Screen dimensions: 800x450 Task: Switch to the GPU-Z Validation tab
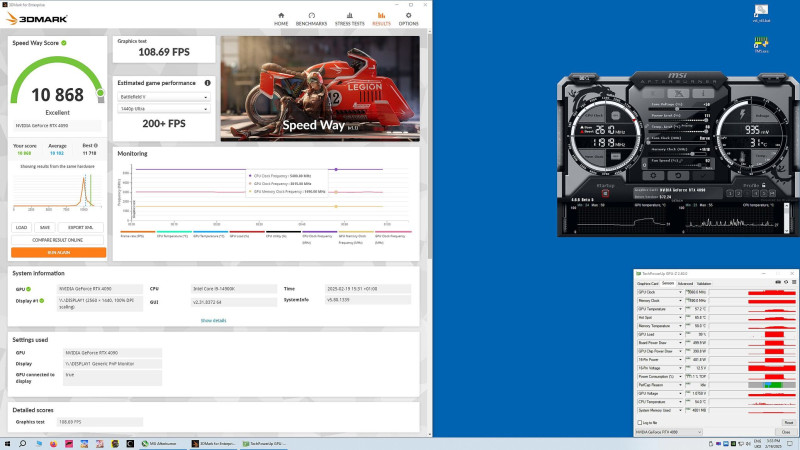click(x=704, y=284)
